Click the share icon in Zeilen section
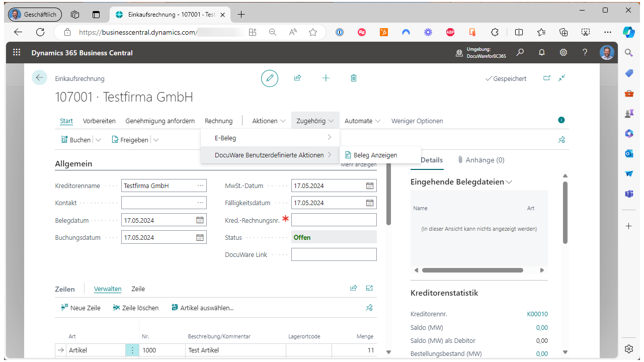The height and width of the screenshot is (362, 644). click(x=354, y=288)
